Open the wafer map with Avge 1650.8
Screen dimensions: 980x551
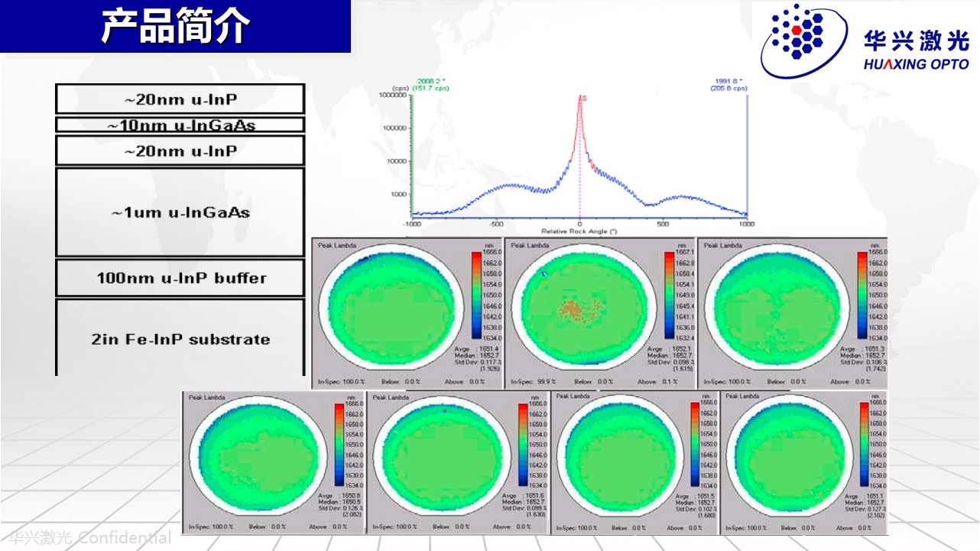click(273, 462)
